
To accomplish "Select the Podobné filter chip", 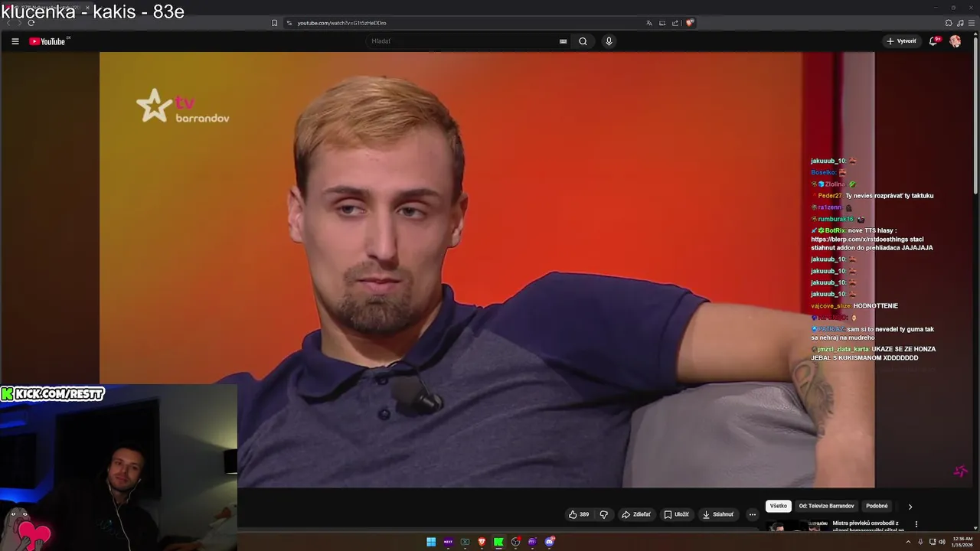I will pyautogui.click(x=877, y=506).
